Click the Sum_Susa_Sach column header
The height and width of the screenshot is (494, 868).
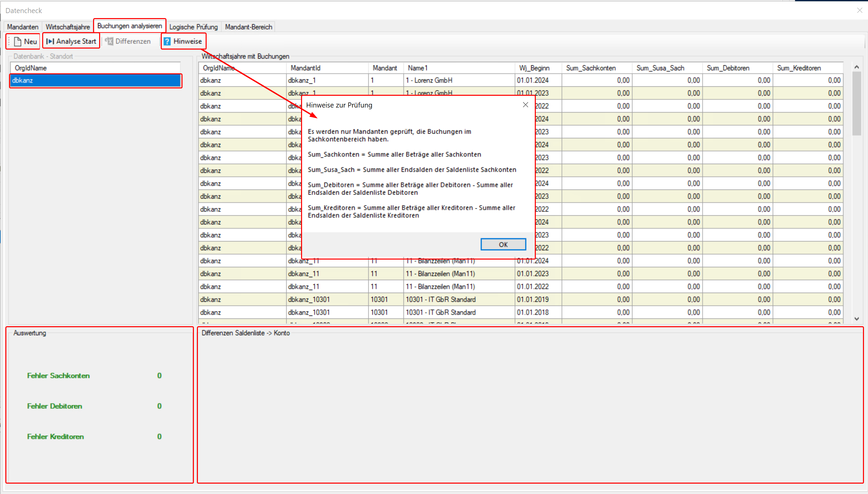tap(667, 68)
